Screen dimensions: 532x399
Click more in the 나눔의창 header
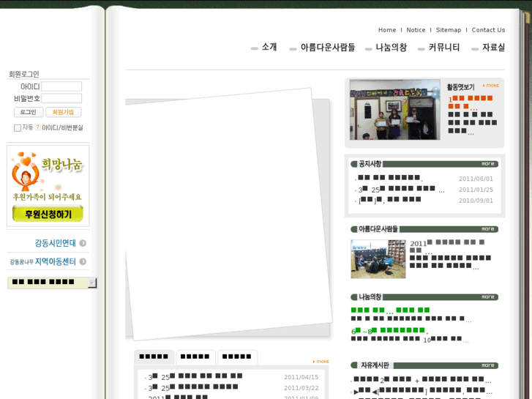[488, 297]
